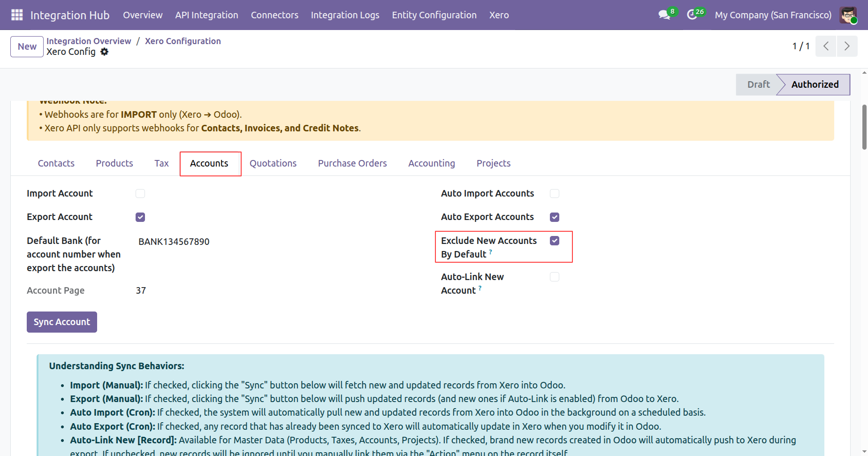Open the Xero Config gear actions menu
Image resolution: width=868 pixels, height=456 pixels.
click(104, 52)
